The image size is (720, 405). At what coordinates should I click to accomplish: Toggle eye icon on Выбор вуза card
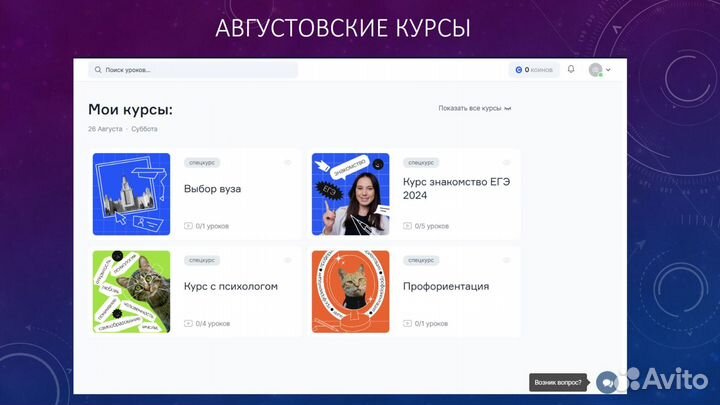coord(287,163)
